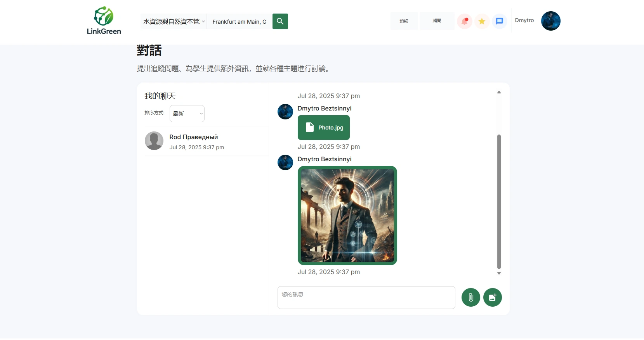Open the blue chat messages icon
644x340 pixels.
click(x=499, y=21)
